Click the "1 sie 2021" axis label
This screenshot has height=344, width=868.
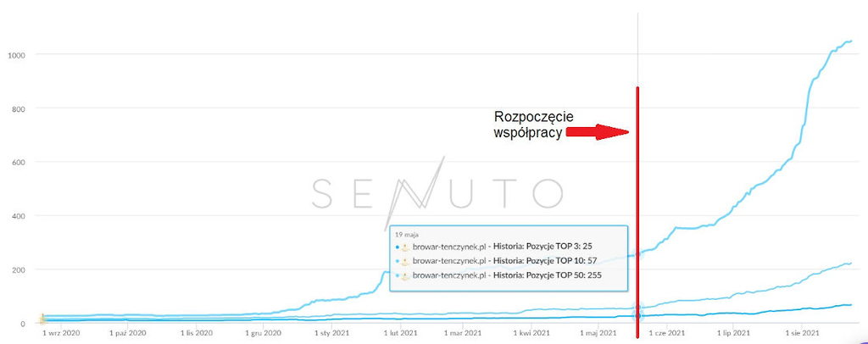[801, 335]
